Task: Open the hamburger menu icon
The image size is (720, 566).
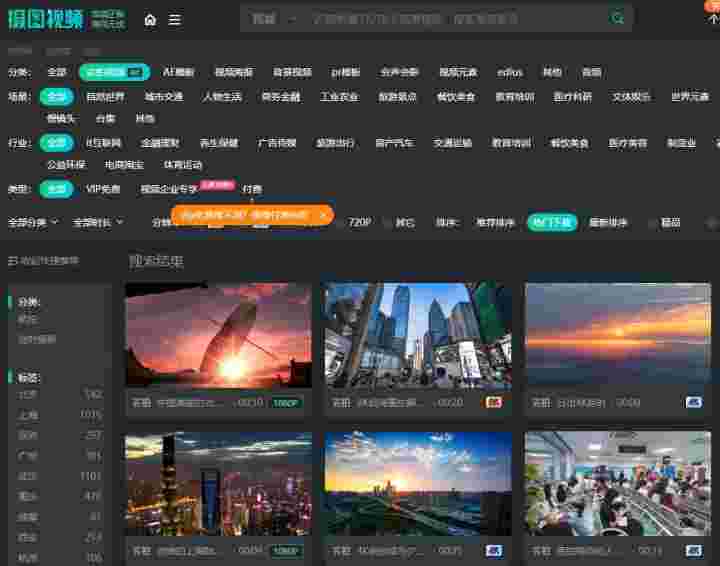Action: click(x=175, y=19)
